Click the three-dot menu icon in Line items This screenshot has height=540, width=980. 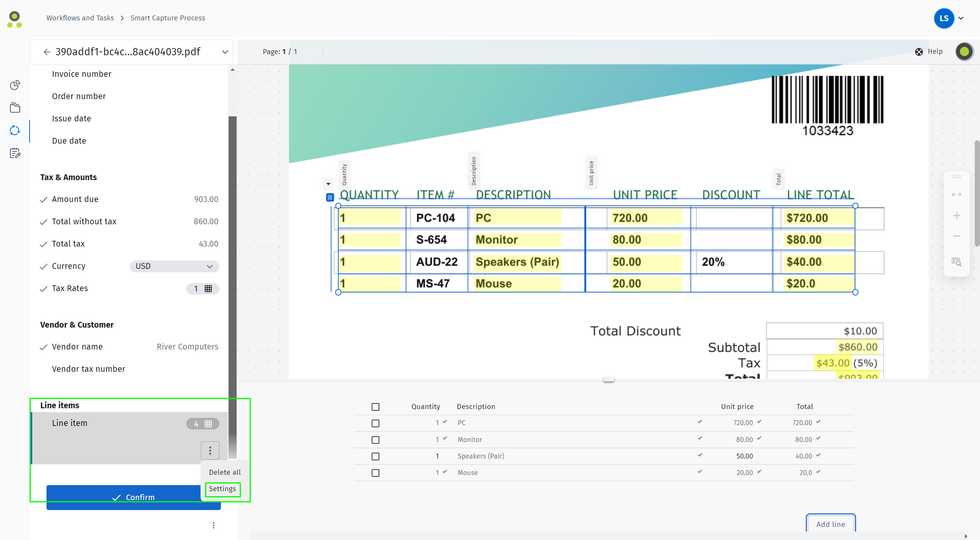[x=210, y=451]
